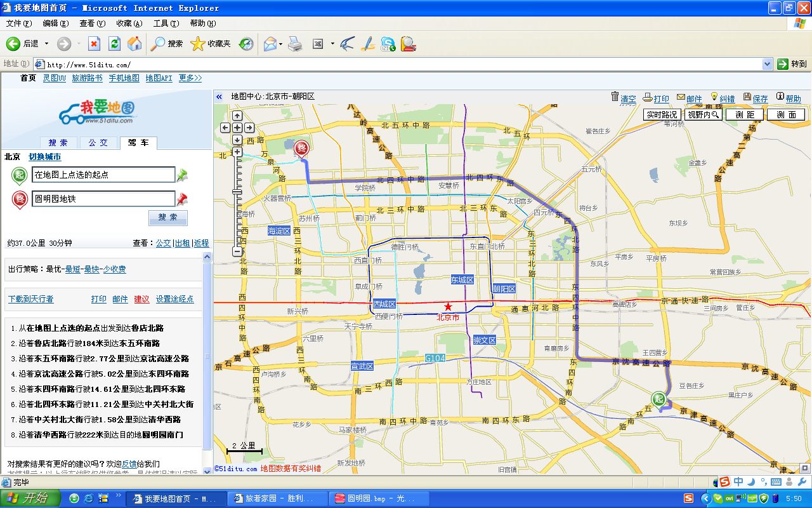Switch to 公交 tab
Viewport: 812px width, 508px height.
[x=98, y=143]
